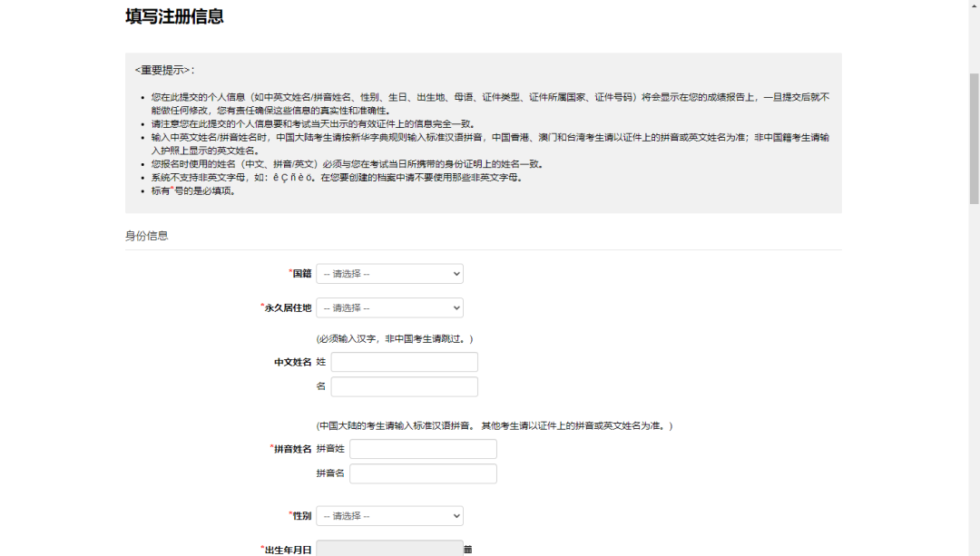Click the 名 Chinese given name input field
Image resolution: width=980 pixels, height=556 pixels.
click(x=404, y=385)
